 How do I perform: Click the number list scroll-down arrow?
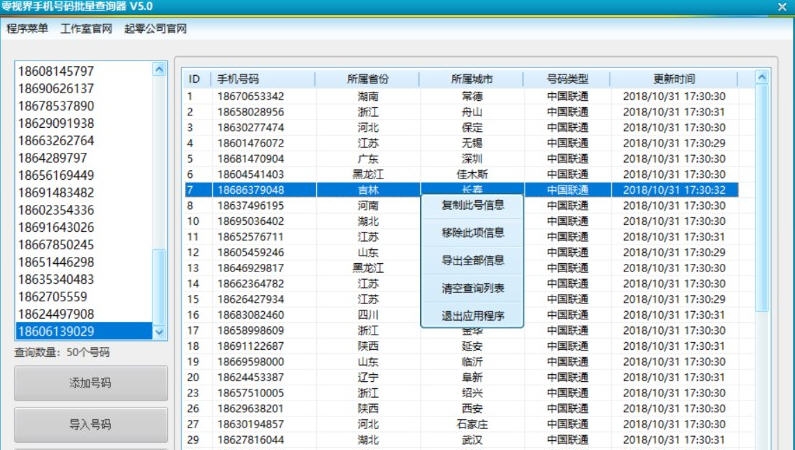click(160, 332)
